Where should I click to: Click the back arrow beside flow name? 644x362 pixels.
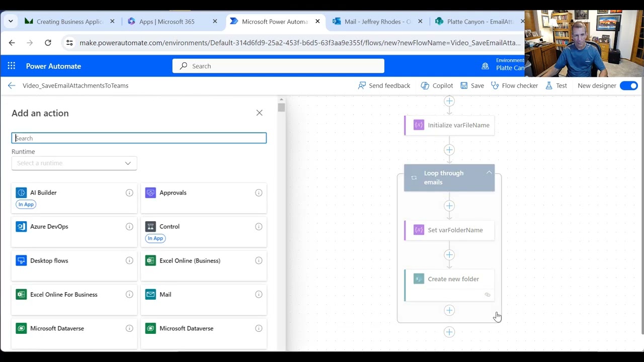pyautogui.click(x=12, y=85)
